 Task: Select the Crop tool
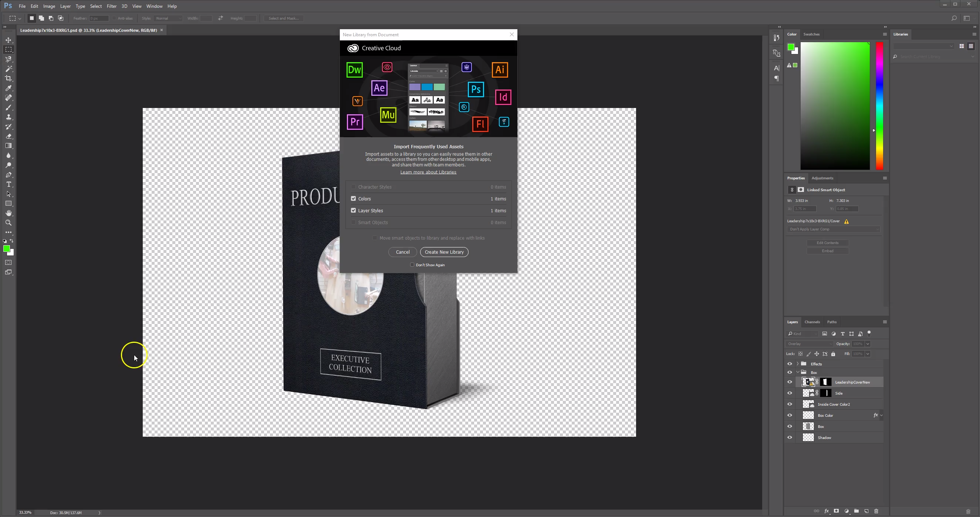(x=9, y=78)
